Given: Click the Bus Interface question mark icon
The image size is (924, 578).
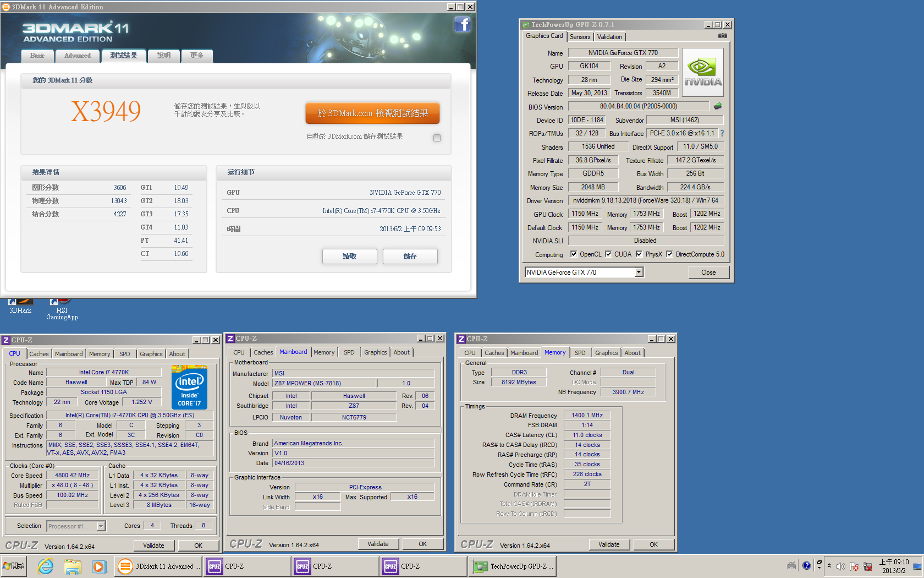Looking at the screenshot, I should tap(722, 133).
